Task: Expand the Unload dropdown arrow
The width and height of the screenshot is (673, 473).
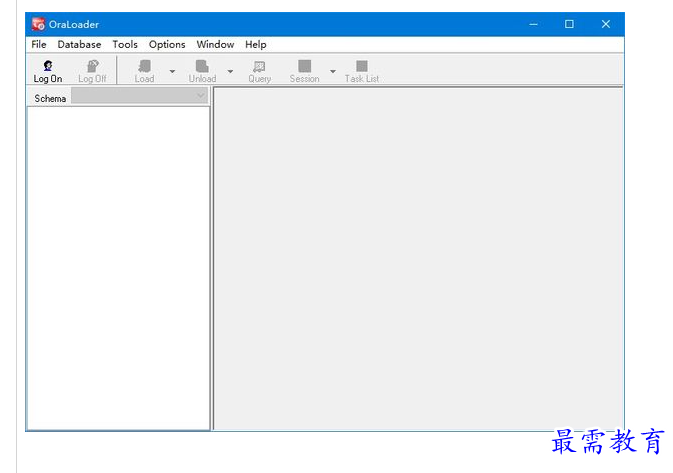Action: click(x=230, y=71)
